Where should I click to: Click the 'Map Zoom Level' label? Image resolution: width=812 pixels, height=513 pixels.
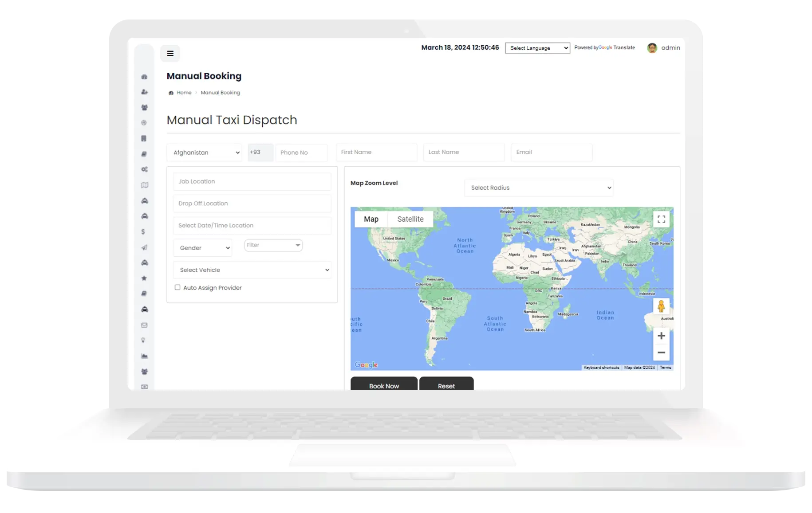pyautogui.click(x=374, y=183)
